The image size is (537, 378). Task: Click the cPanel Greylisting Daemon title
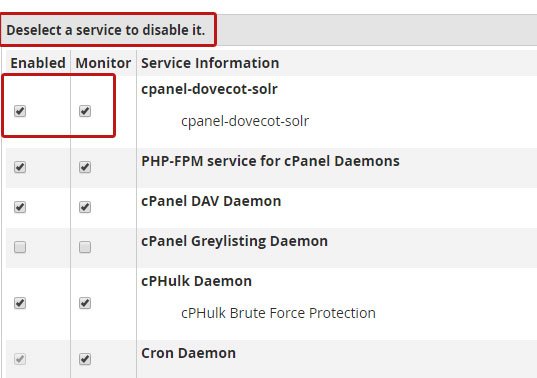click(x=235, y=241)
